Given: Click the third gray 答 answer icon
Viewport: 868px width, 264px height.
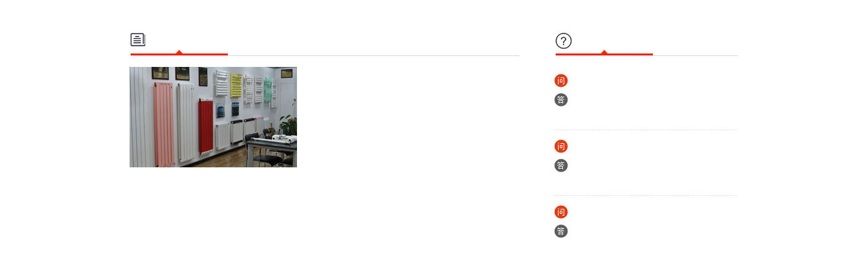Looking at the screenshot, I should (561, 231).
